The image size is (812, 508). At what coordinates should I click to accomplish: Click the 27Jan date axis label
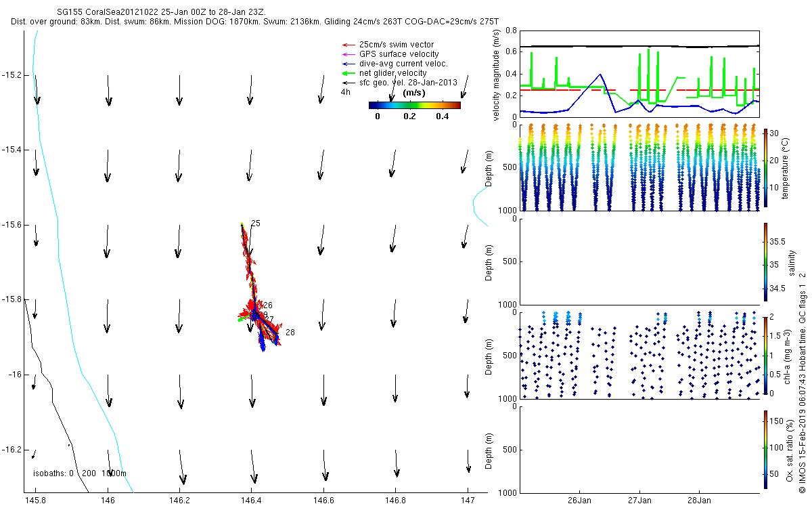(639, 501)
